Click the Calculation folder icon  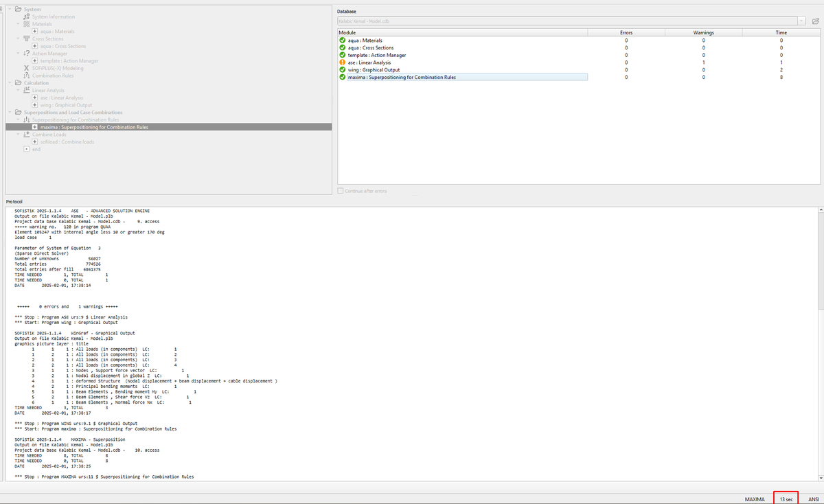pyautogui.click(x=19, y=83)
